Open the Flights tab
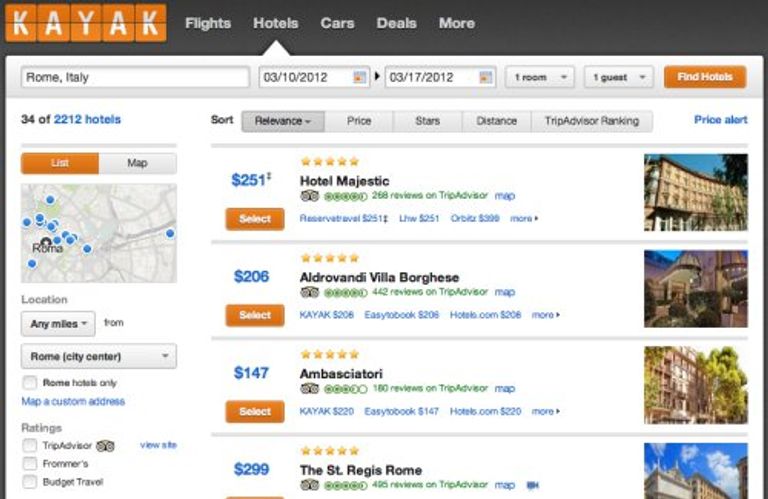Viewport: 768px width, 499px height. point(208,23)
